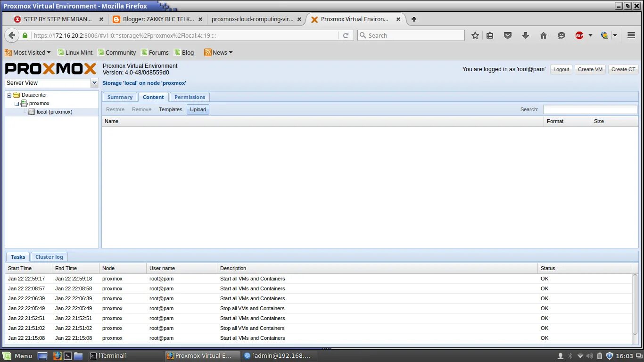644x362 pixels.
Task: Click the Create VM button
Action: point(590,69)
